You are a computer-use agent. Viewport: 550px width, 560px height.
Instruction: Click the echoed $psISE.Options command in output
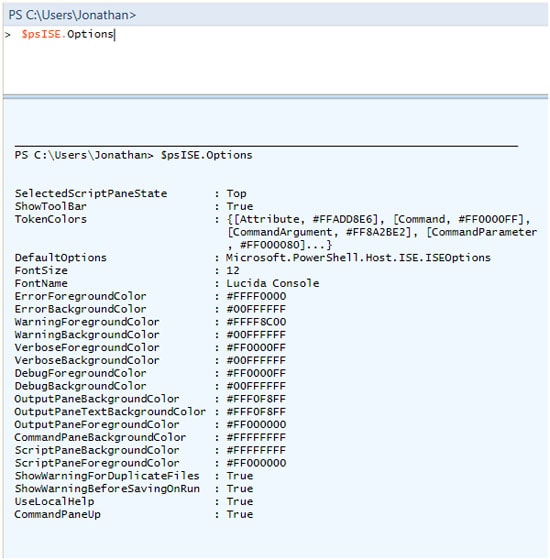coord(206,155)
